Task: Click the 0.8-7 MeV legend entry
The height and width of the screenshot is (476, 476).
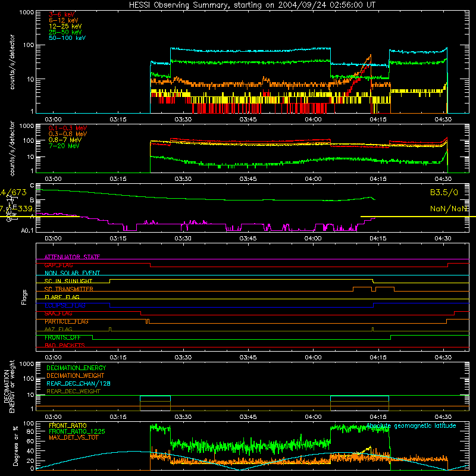Action: [65, 140]
